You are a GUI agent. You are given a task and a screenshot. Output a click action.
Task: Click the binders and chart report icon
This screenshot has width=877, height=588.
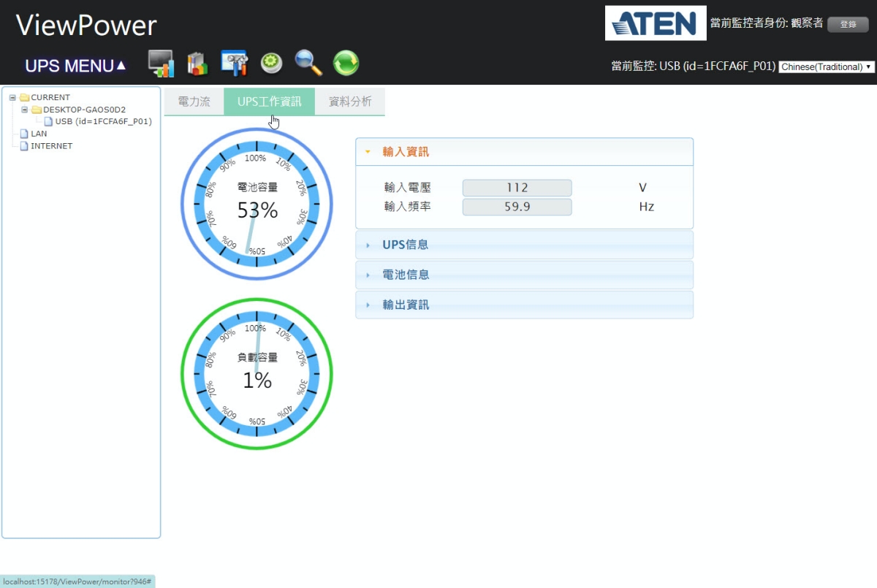click(197, 64)
